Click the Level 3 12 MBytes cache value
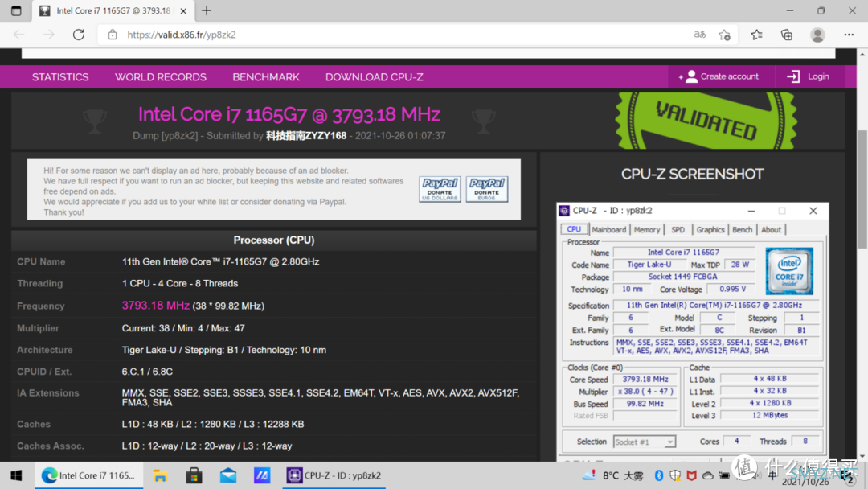This screenshot has height=489, width=868. (770, 415)
